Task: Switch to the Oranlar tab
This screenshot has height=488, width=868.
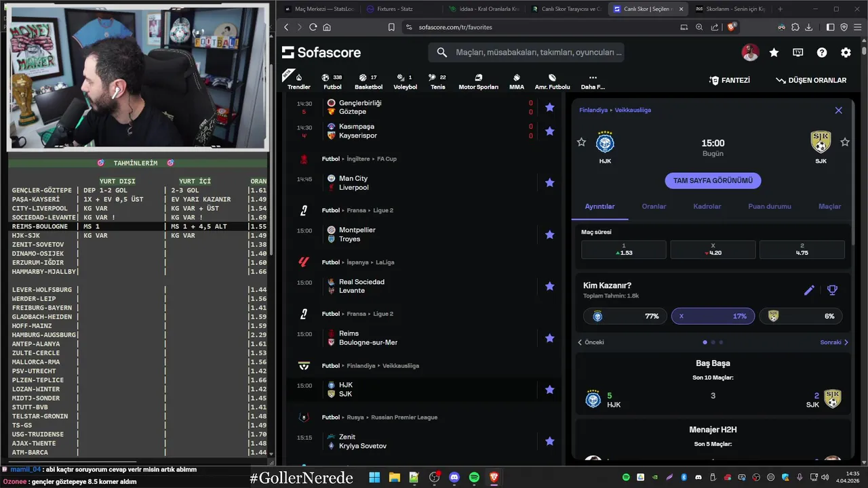Action: 654,206
